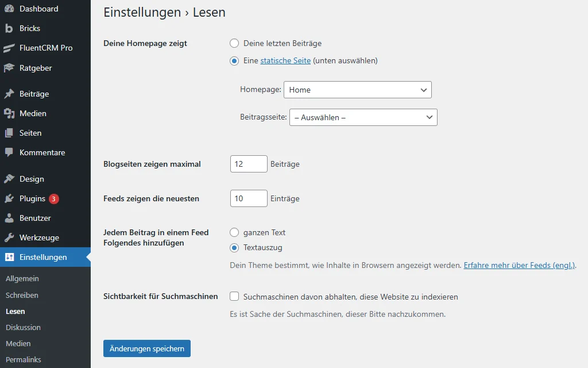
Task: Open the Dashboard from the sidebar
Action: tap(37, 9)
